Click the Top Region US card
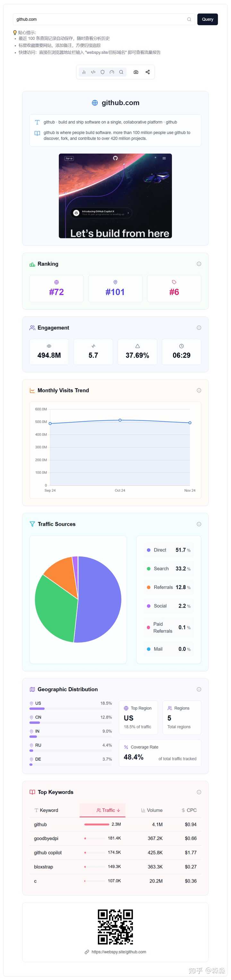231x980 pixels. [x=138, y=718]
